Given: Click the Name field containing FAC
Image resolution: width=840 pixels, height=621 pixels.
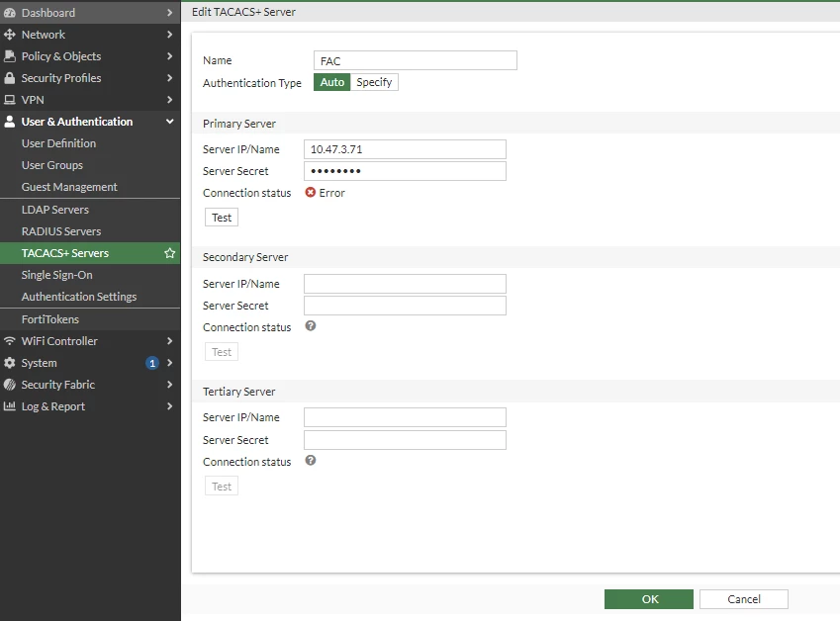Looking at the screenshot, I should (x=416, y=60).
